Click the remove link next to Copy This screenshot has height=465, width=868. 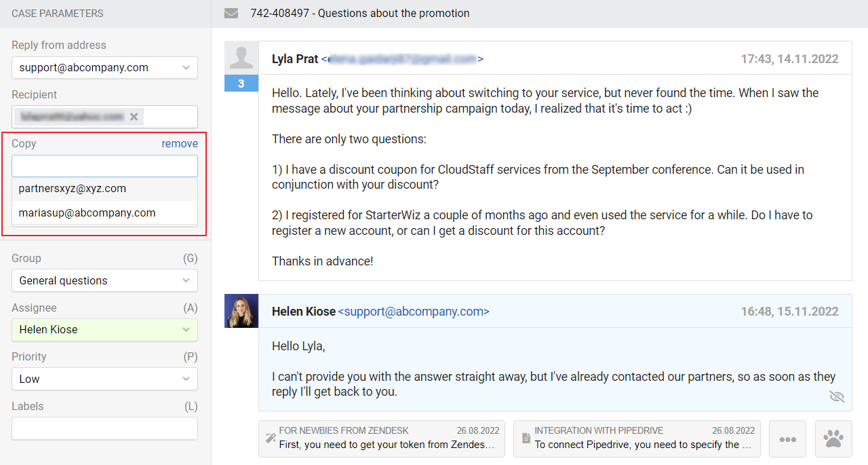click(180, 144)
